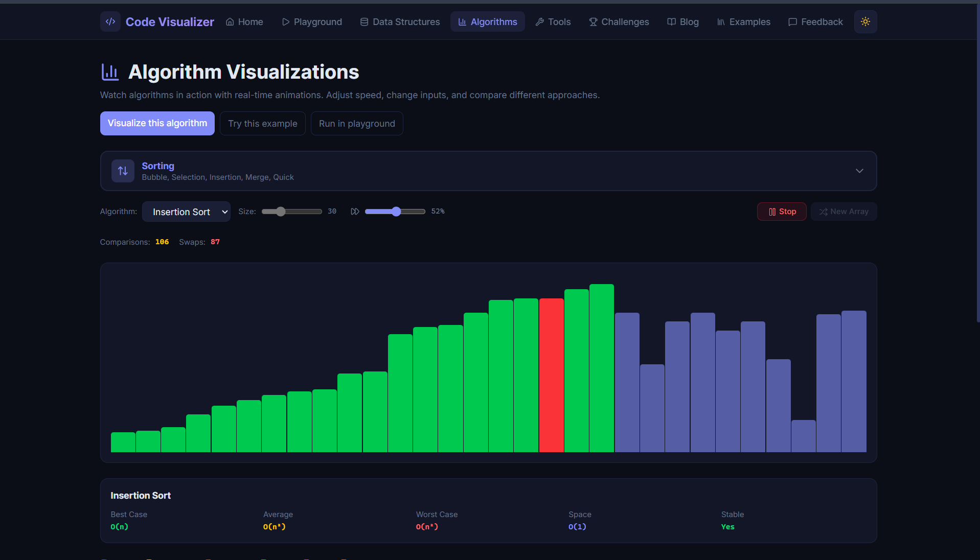Click the red highlighted bar in chart
980x560 pixels.
tap(551, 375)
